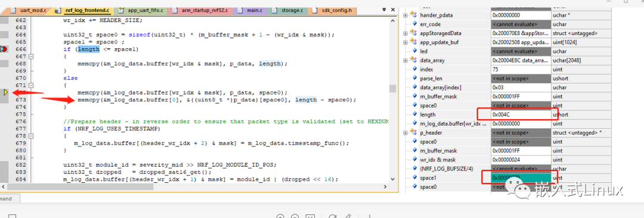Click the index variable icon

pos(414,69)
